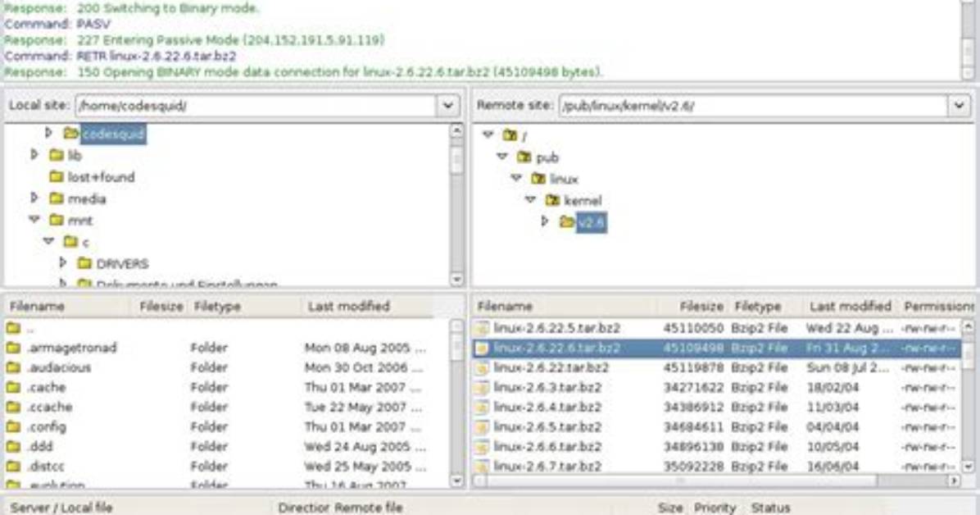Sort remote files by Filesize column
The height and width of the screenshot is (515, 980).
pyautogui.click(x=692, y=307)
